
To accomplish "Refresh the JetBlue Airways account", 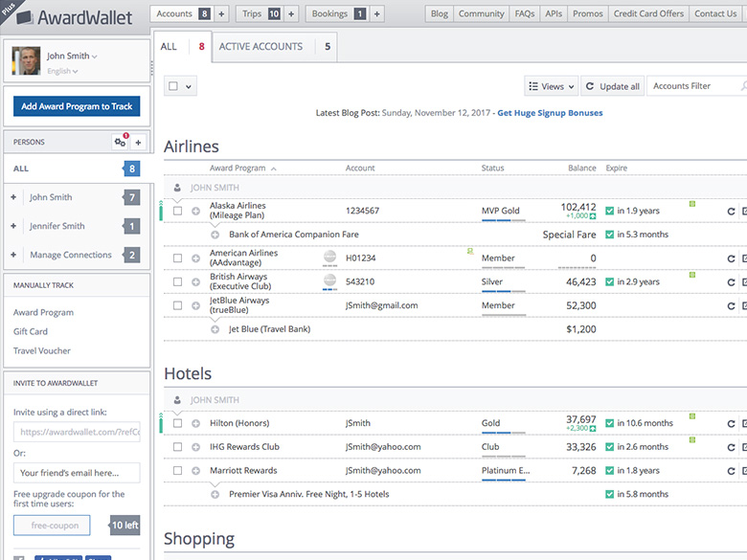I will tap(731, 305).
